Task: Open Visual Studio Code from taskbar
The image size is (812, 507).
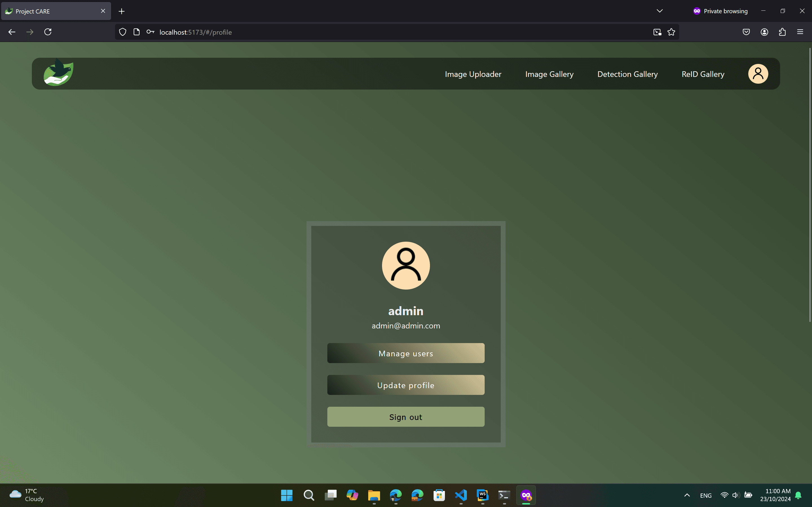Action: tap(461, 495)
